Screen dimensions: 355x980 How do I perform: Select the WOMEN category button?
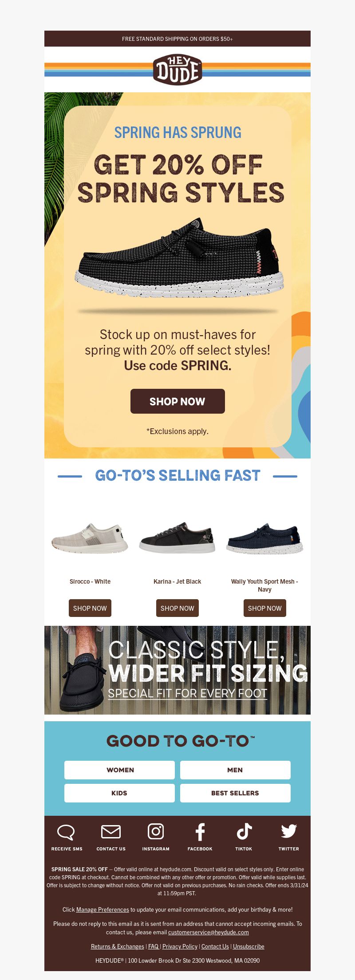(x=119, y=770)
